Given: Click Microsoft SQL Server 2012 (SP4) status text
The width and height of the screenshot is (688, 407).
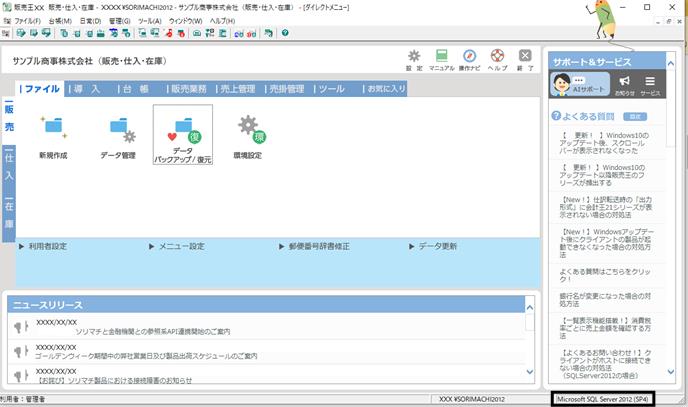Looking at the screenshot, I should coord(602,399).
